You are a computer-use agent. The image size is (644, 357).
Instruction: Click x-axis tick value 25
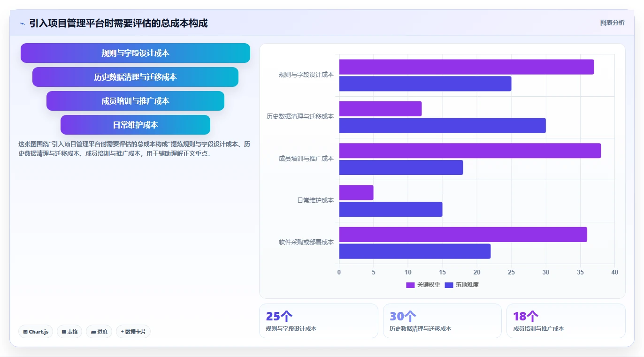coord(512,273)
